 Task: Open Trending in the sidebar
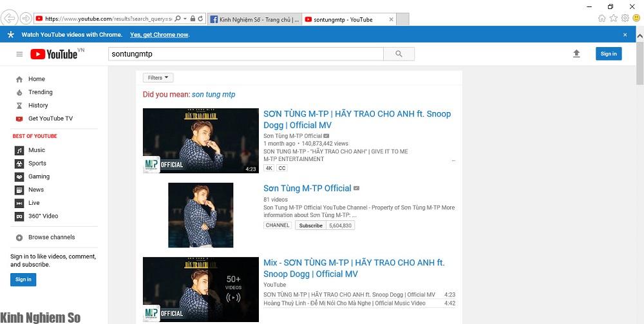click(40, 92)
